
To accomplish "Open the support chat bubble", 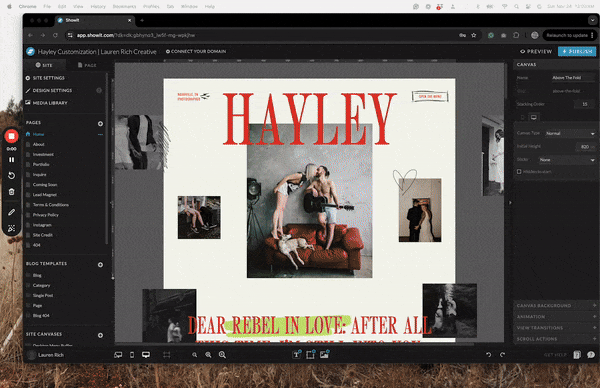I will (x=591, y=355).
